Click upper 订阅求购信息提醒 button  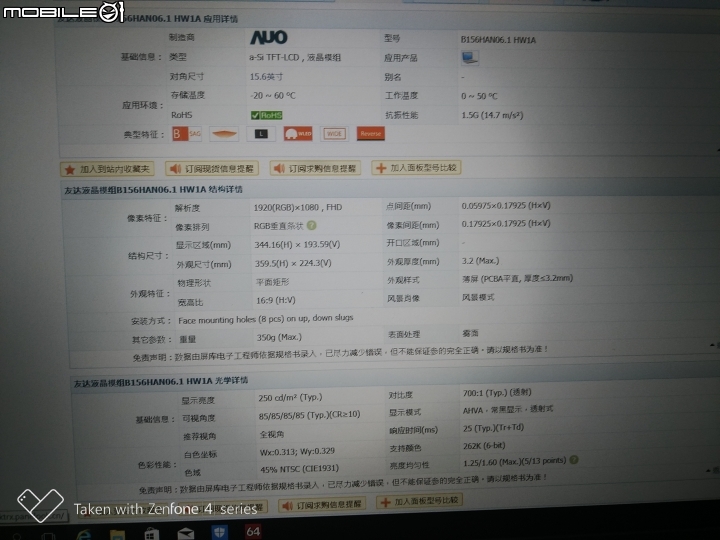(315, 168)
